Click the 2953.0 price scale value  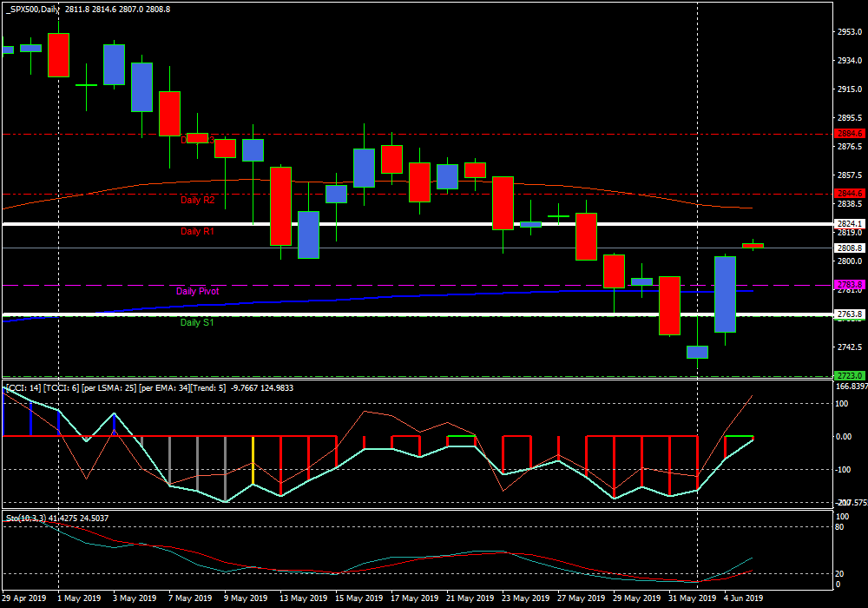pos(849,32)
